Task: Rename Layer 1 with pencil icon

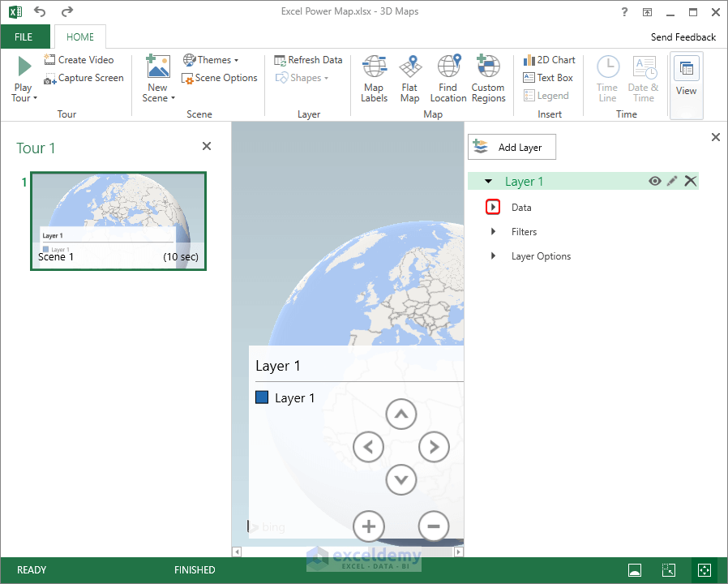Action: 672,181
